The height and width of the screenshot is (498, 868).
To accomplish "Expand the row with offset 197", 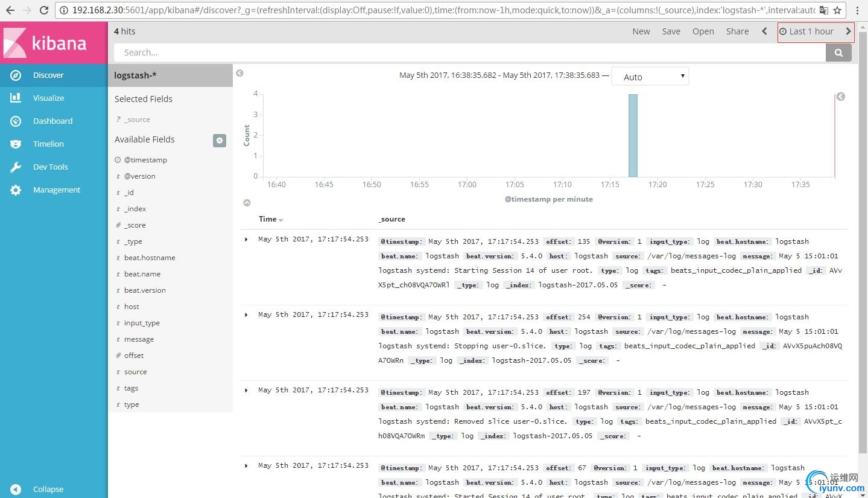I will (246, 391).
